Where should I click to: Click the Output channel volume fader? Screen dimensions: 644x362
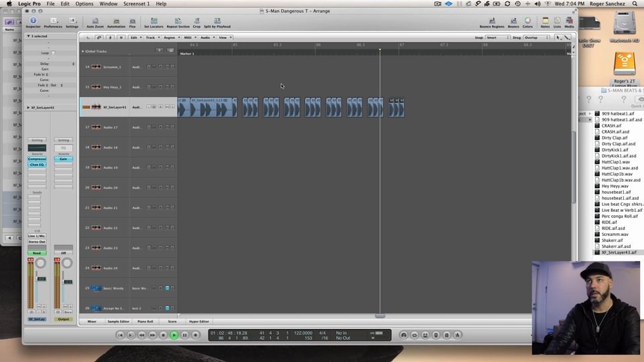[x=68, y=282]
